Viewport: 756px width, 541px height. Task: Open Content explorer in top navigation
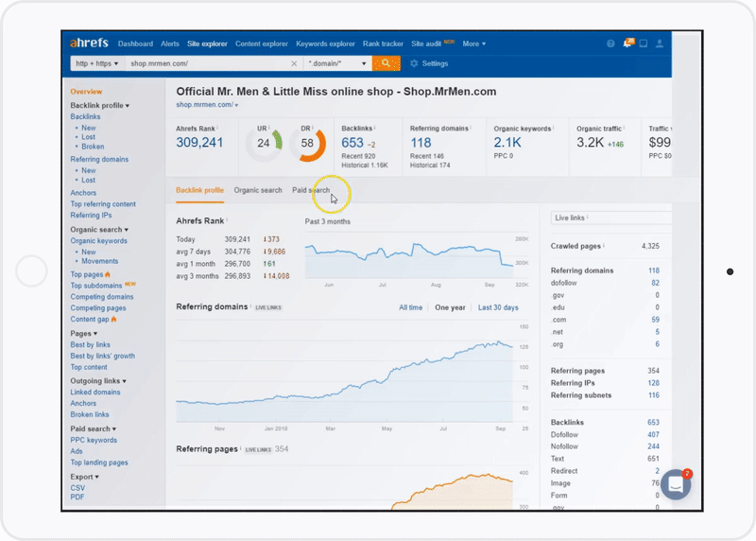click(262, 44)
